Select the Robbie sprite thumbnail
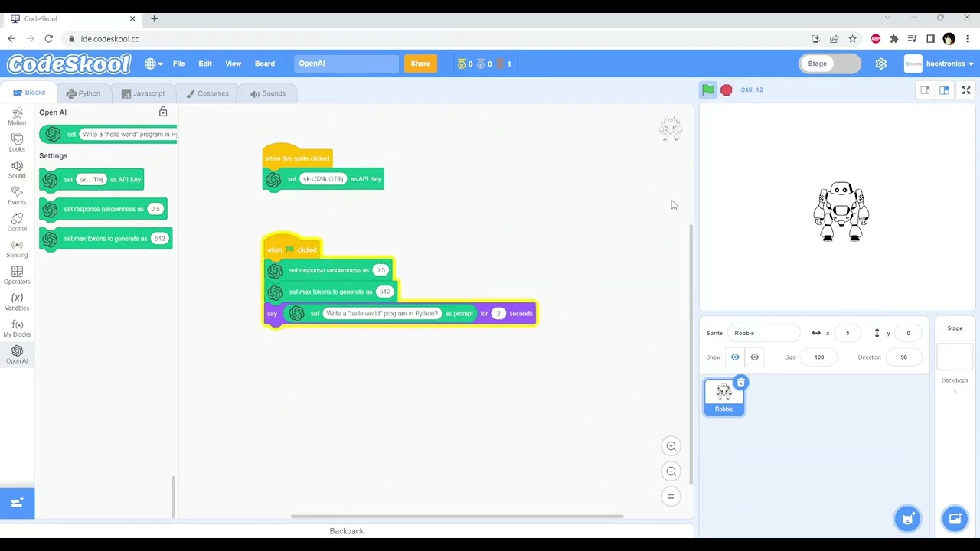Screen dimensions: 980x551 tap(724, 397)
